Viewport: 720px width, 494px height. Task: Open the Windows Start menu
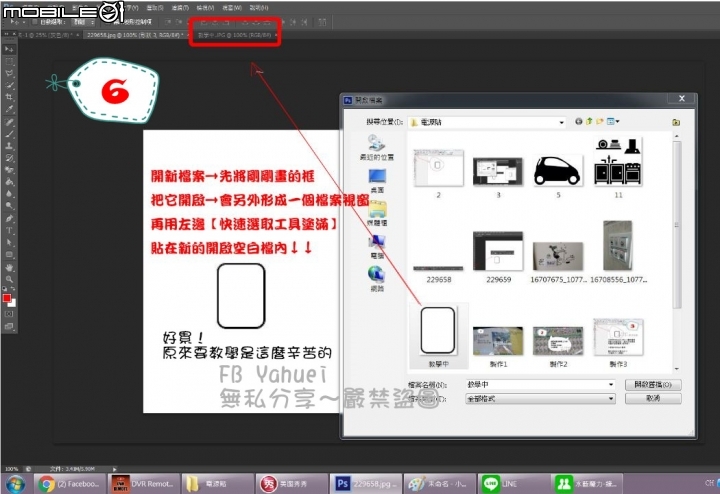coord(15,483)
